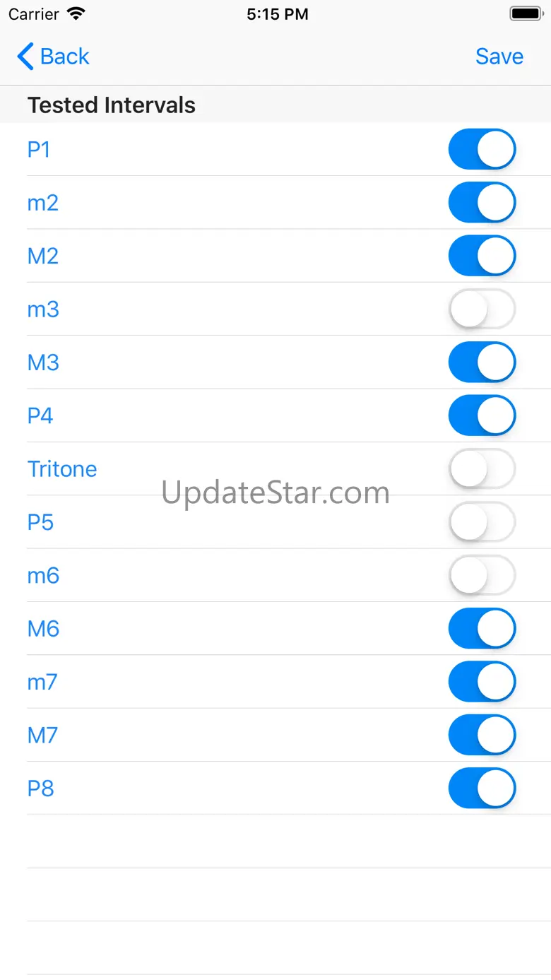The width and height of the screenshot is (551, 980).
Task: Turn off the P8 octave switch
Action: click(x=482, y=789)
